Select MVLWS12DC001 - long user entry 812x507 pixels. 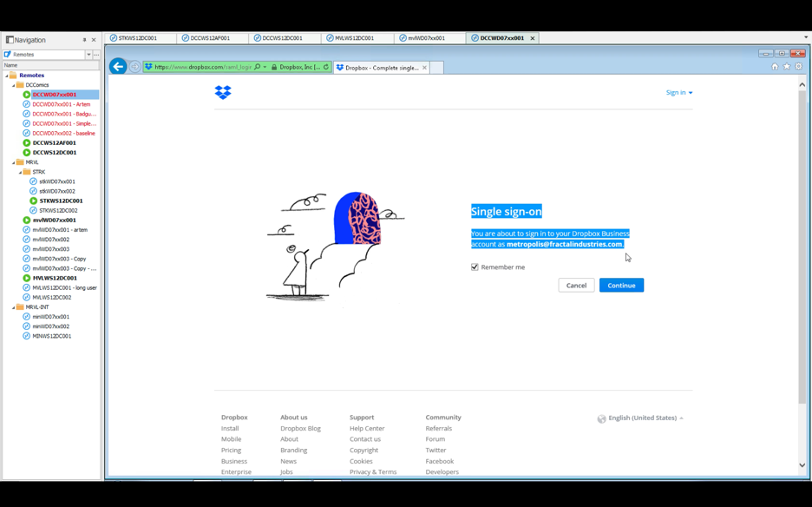[x=65, y=287]
